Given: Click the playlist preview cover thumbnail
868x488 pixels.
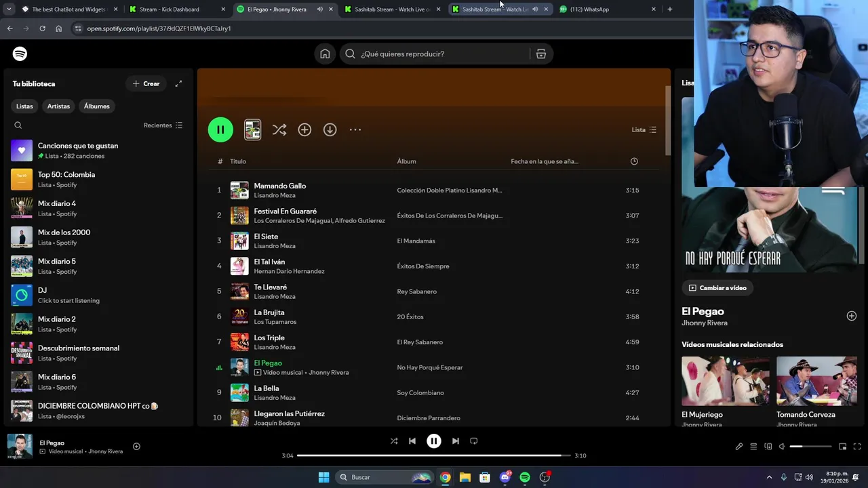Looking at the screenshot, I should coord(252,129).
